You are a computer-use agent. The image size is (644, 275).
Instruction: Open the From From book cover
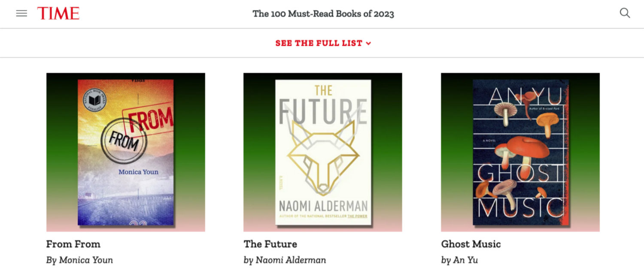coord(126,152)
